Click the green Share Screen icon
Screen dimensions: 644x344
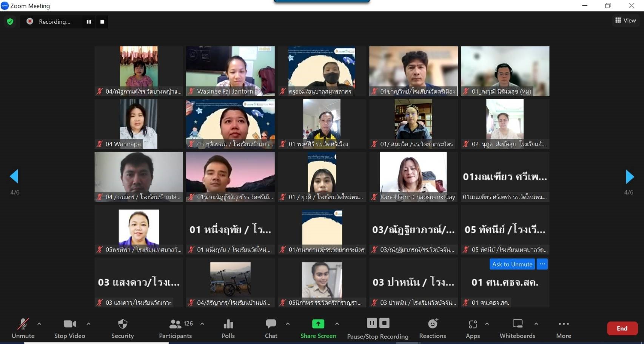(318, 324)
